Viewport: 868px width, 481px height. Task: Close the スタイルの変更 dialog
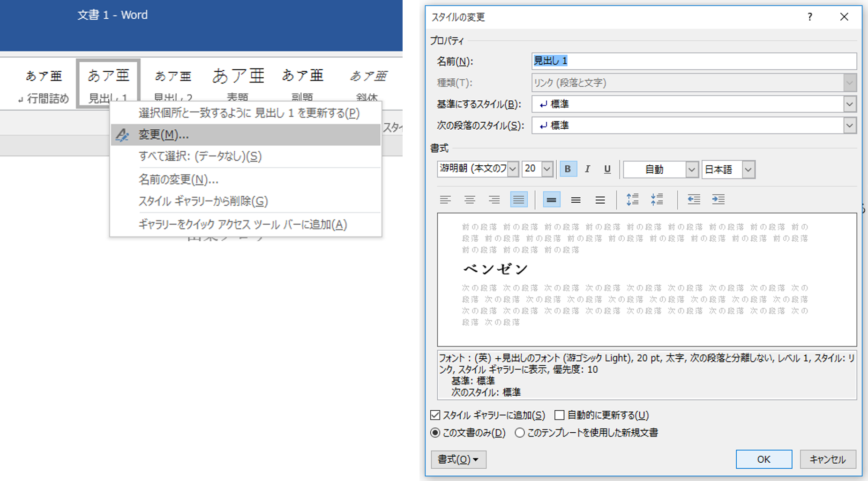point(844,17)
